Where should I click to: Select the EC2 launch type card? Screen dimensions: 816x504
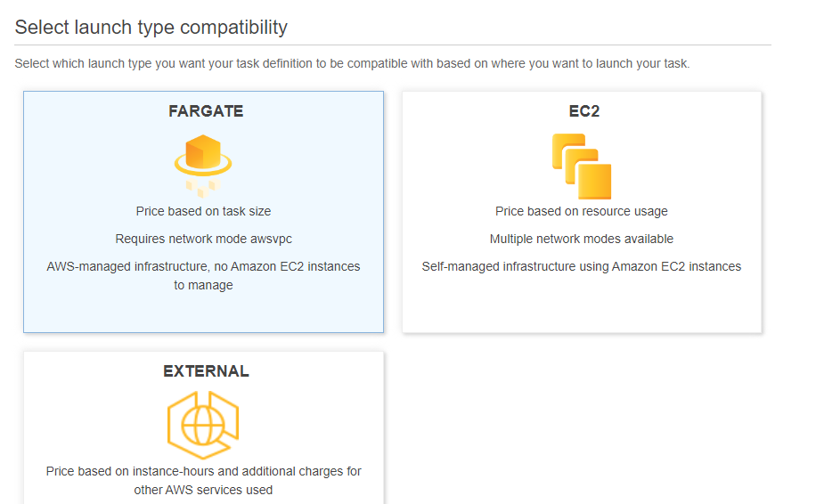[582, 212]
